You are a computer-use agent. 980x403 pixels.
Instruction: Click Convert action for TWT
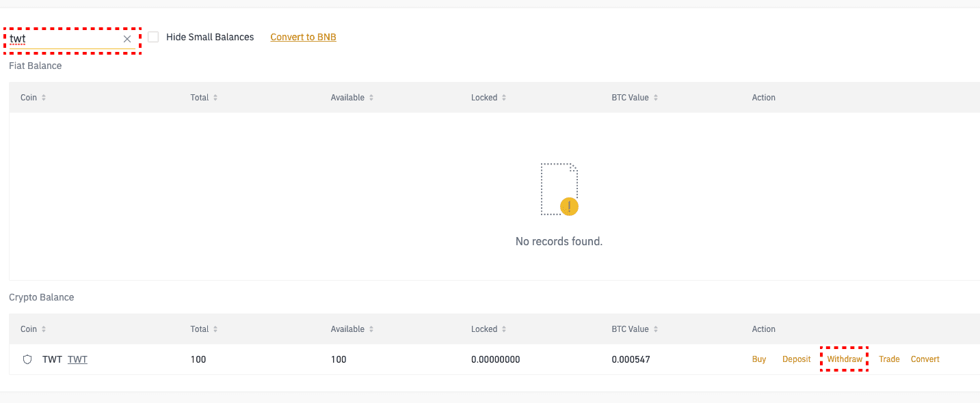point(925,359)
